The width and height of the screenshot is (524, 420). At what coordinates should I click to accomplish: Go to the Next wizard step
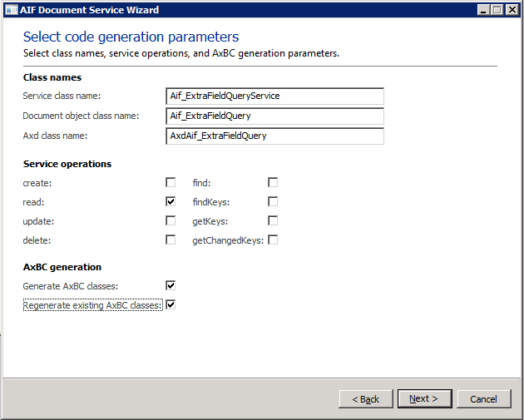[x=424, y=399]
